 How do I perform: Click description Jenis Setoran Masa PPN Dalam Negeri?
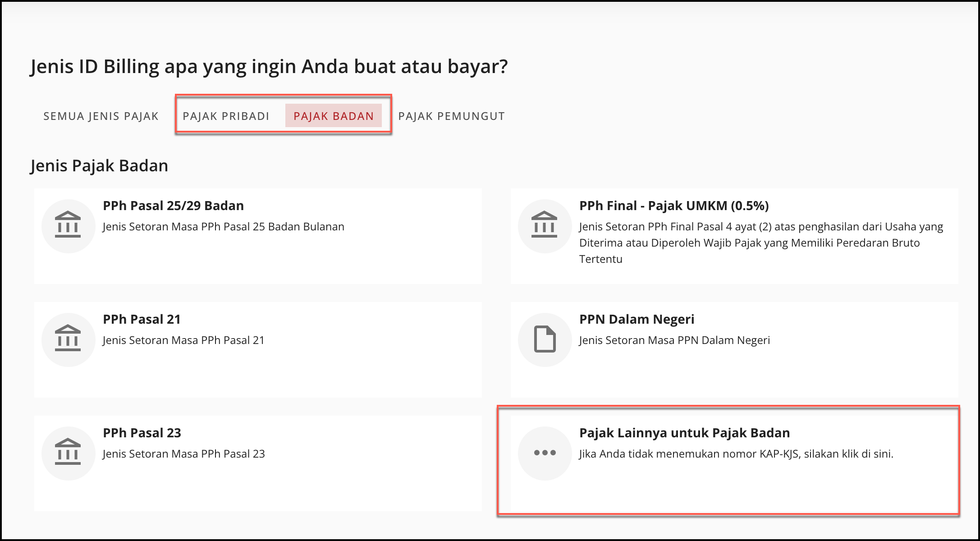click(674, 340)
